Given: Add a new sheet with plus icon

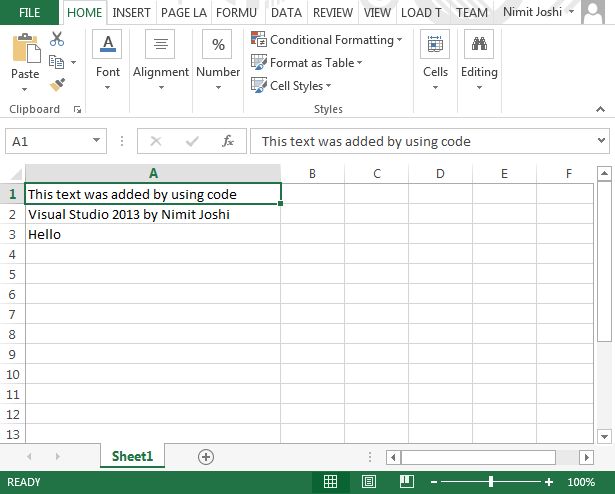Looking at the screenshot, I should (206, 457).
